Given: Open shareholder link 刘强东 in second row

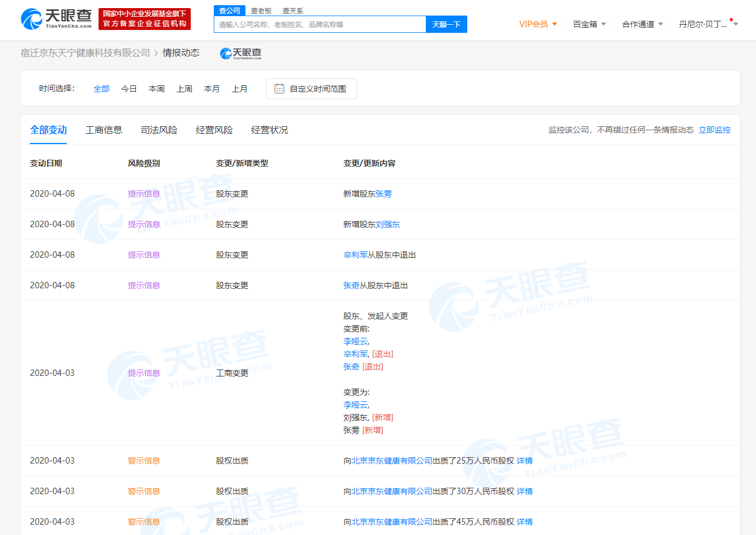Looking at the screenshot, I should (x=388, y=224).
